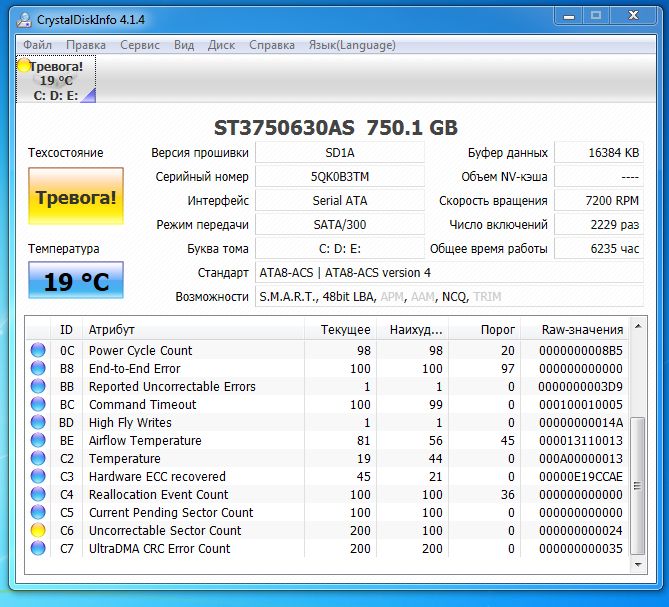Click the transfer mode field SATA/300
669x607 pixels.
(340, 224)
